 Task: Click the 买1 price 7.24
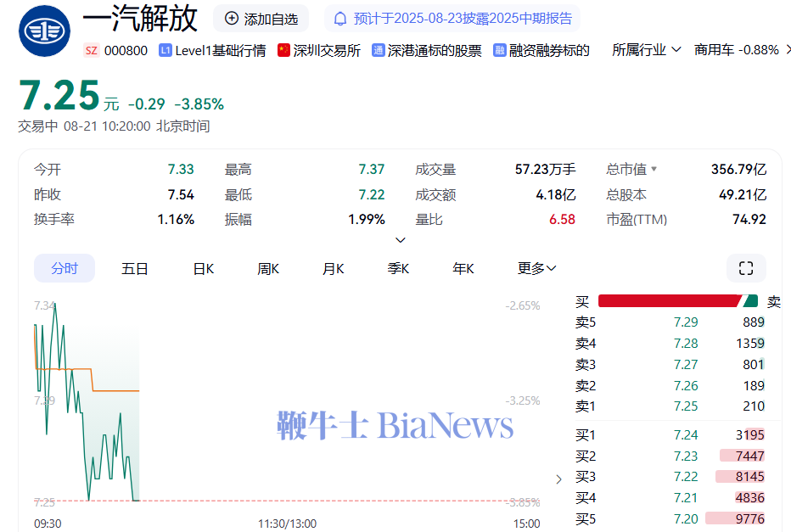686,435
